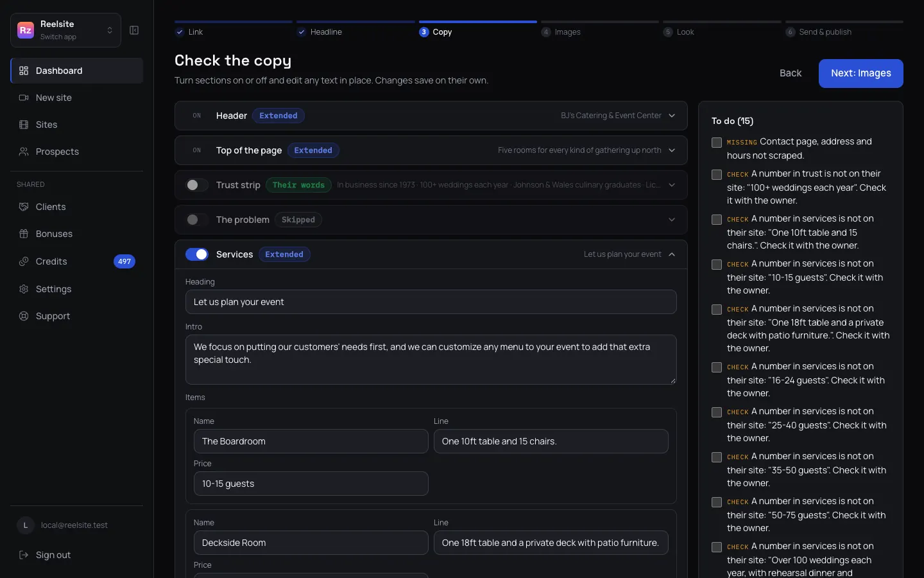Click the Prospects people icon
Viewport: 924px width, 578px height.
pyautogui.click(x=24, y=152)
